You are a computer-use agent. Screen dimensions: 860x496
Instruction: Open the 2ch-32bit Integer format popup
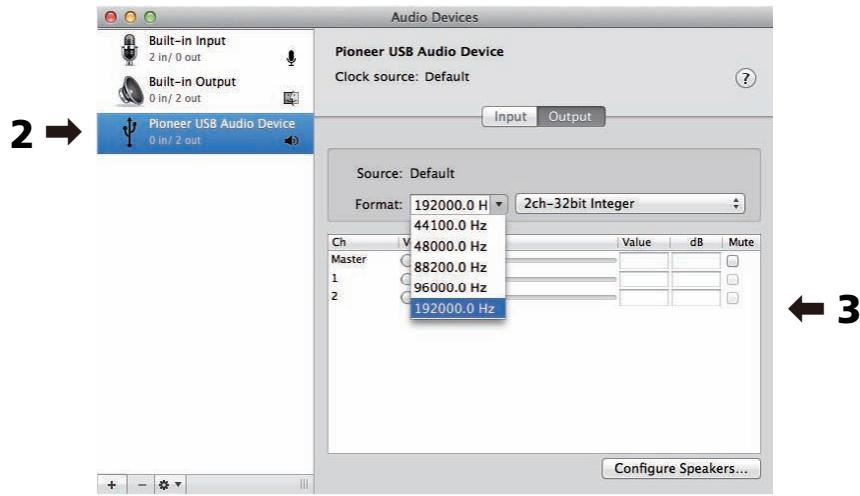[630, 204]
